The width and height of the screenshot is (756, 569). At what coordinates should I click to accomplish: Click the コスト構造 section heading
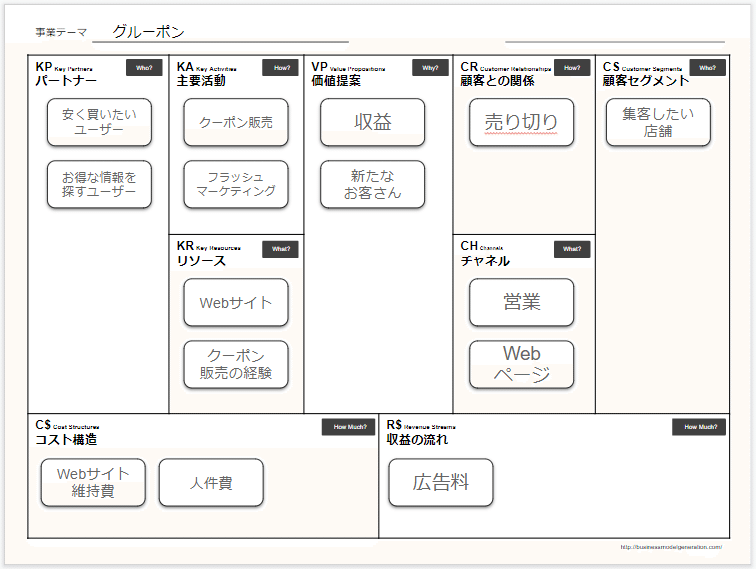pyautogui.click(x=66, y=440)
